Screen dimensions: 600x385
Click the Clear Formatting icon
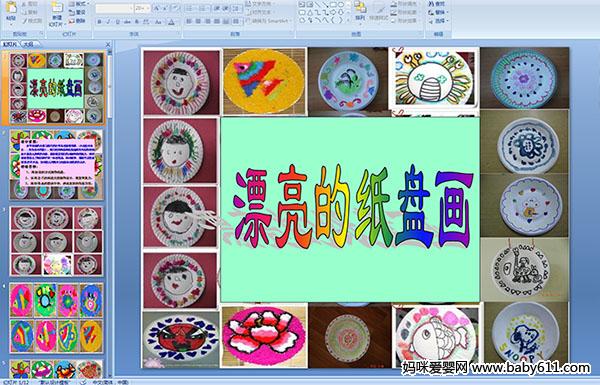tap(175, 8)
